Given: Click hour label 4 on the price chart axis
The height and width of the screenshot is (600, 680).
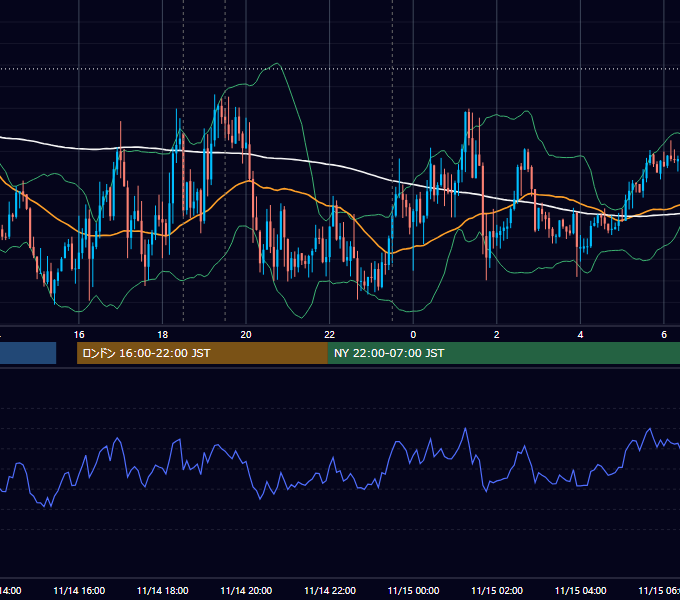Looking at the screenshot, I should 580,335.
